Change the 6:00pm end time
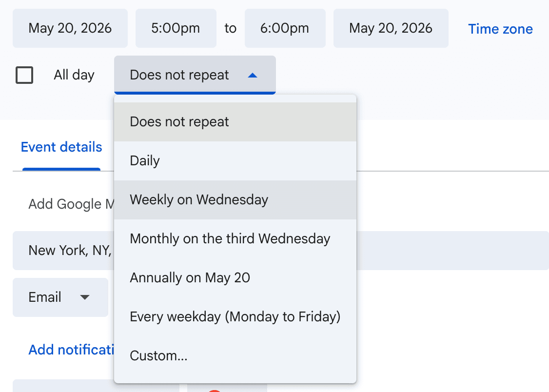This screenshot has height=392, width=549. 285,28
